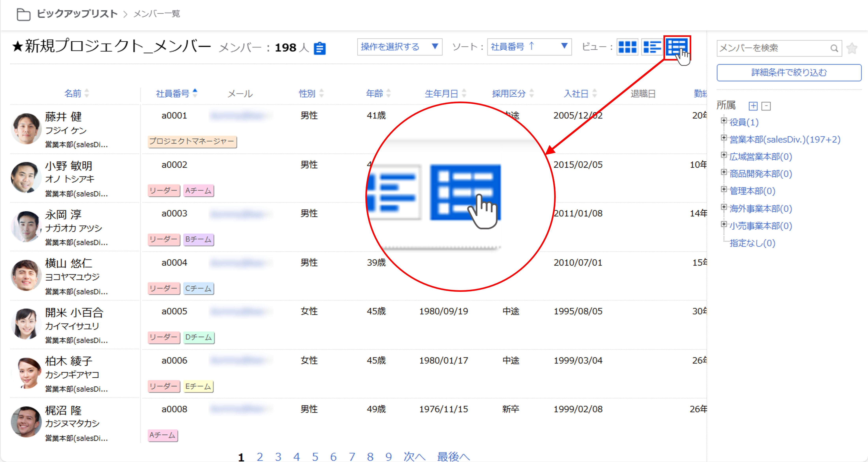Screen dimensions: 868x462
Task: Expand the 営業本部(salesDiv.) tree node
Action: (x=723, y=138)
